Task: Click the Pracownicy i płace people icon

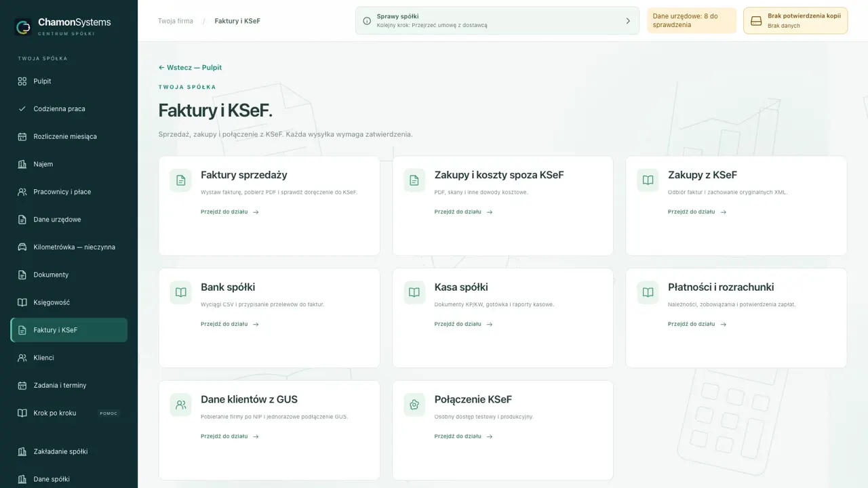Action: click(x=22, y=192)
